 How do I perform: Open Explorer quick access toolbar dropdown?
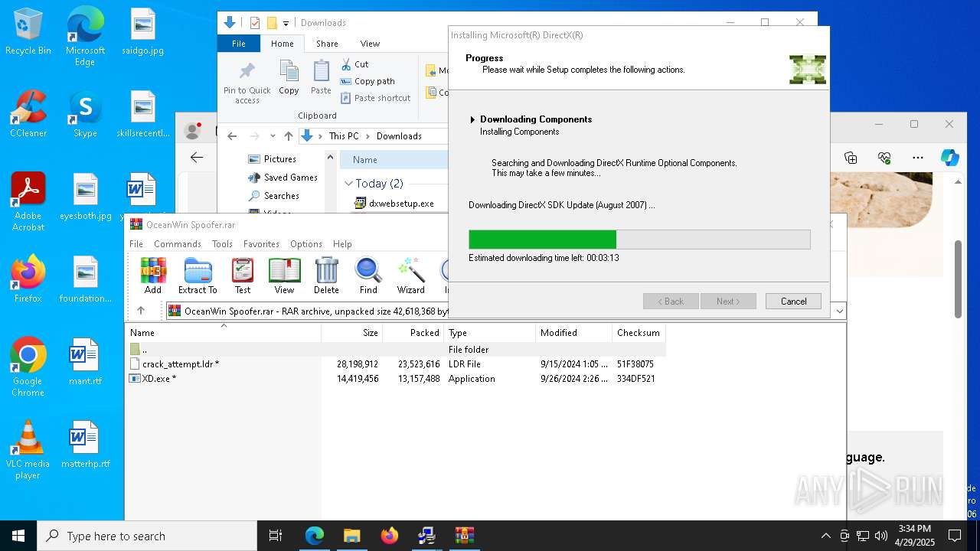coord(286,24)
